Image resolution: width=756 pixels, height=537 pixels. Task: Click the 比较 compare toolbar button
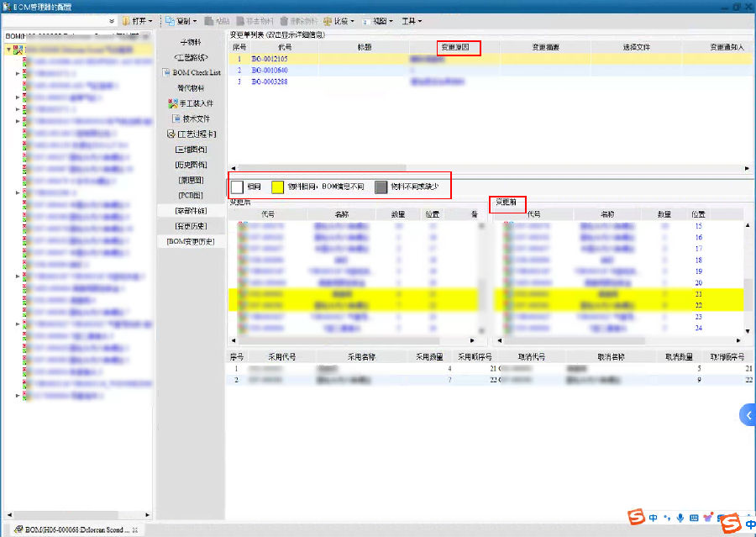(338, 20)
